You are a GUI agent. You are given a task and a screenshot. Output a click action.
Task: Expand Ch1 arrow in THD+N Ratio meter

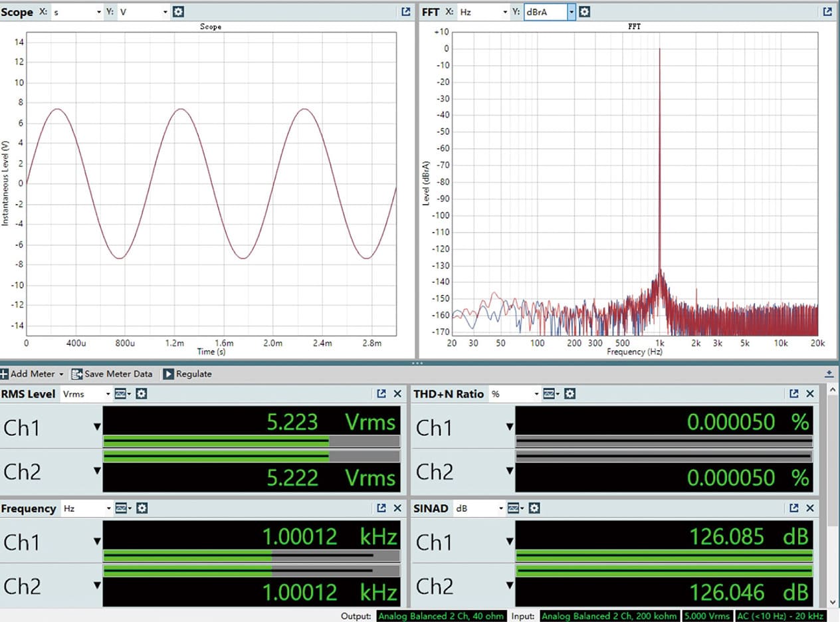(x=510, y=427)
